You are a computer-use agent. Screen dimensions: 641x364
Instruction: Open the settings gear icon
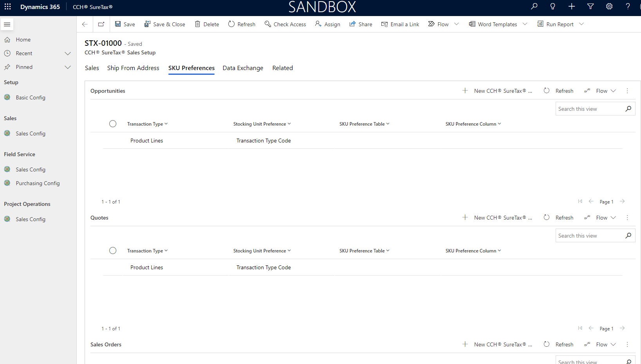tap(609, 6)
